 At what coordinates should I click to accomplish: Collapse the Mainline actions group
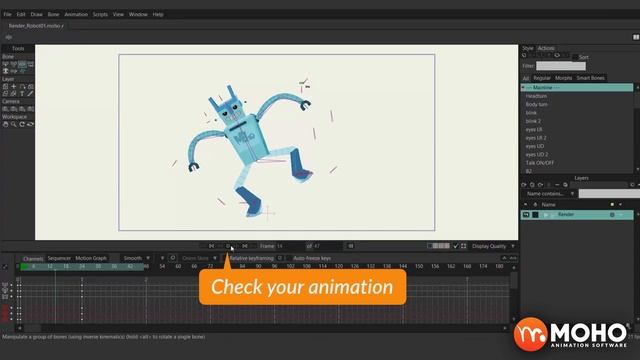(523, 88)
